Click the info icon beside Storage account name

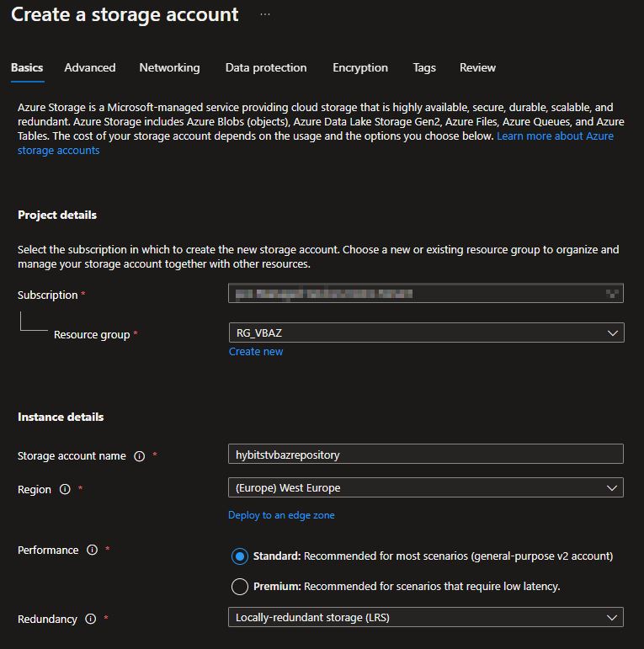click(x=140, y=456)
